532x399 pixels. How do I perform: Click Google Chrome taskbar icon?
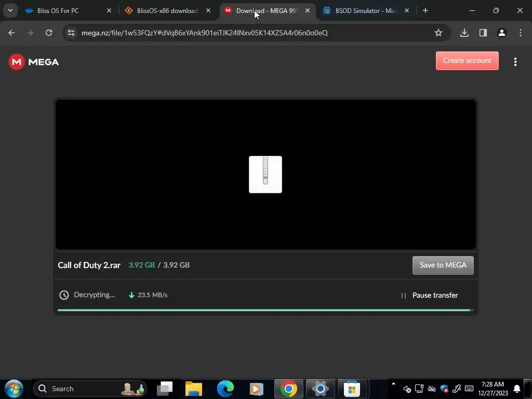(289, 389)
